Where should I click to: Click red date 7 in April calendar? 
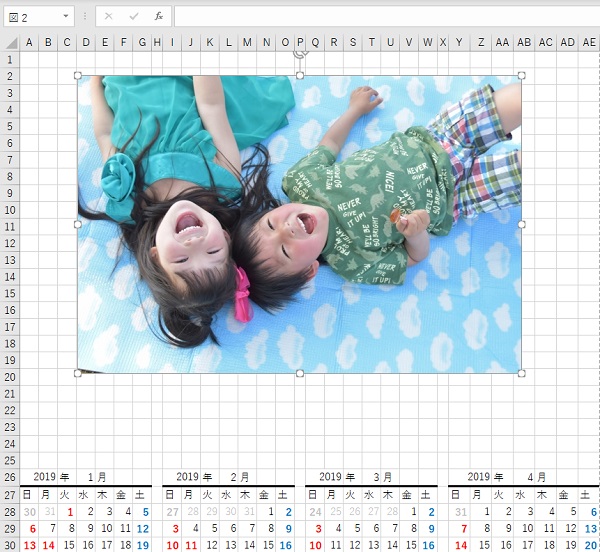(464, 529)
